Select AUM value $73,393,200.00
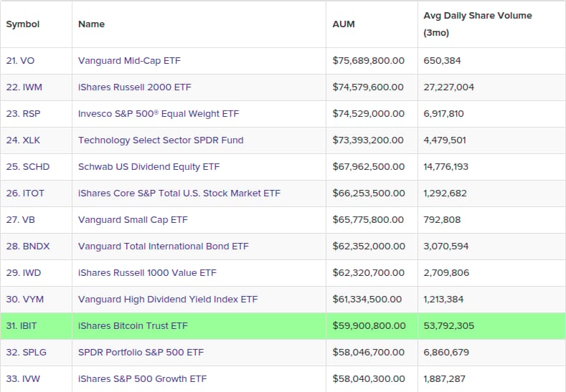The height and width of the screenshot is (392, 566). [x=368, y=140]
